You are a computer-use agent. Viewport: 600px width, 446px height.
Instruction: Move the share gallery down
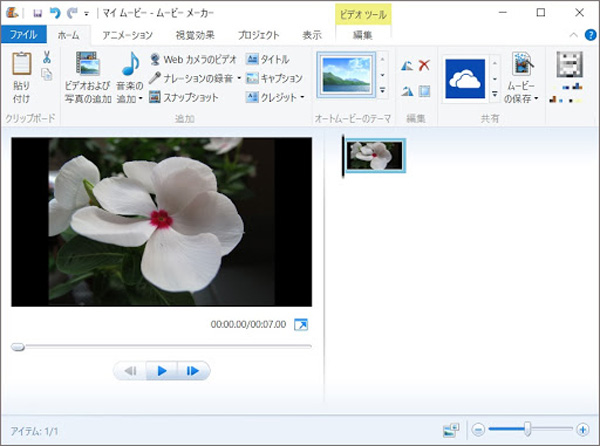click(x=494, y=79)
